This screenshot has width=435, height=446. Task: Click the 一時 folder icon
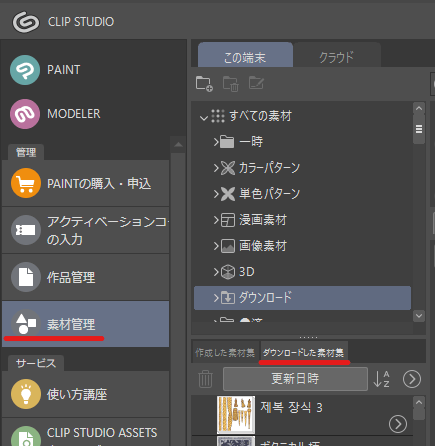pos(227,142)
